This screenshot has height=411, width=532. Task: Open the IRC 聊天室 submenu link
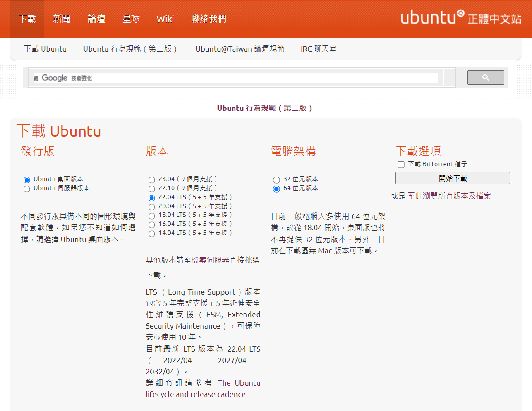(x=319, y=49)
